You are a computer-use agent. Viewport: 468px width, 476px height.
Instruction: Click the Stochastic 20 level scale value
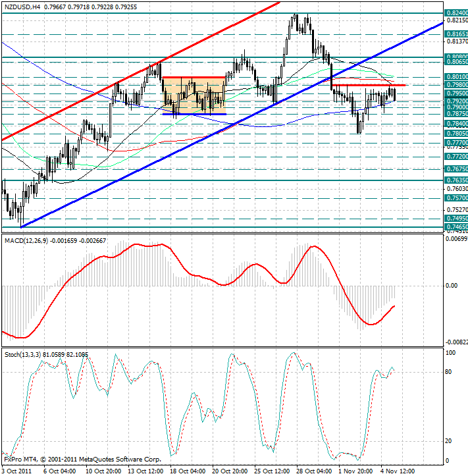point(448,441)
